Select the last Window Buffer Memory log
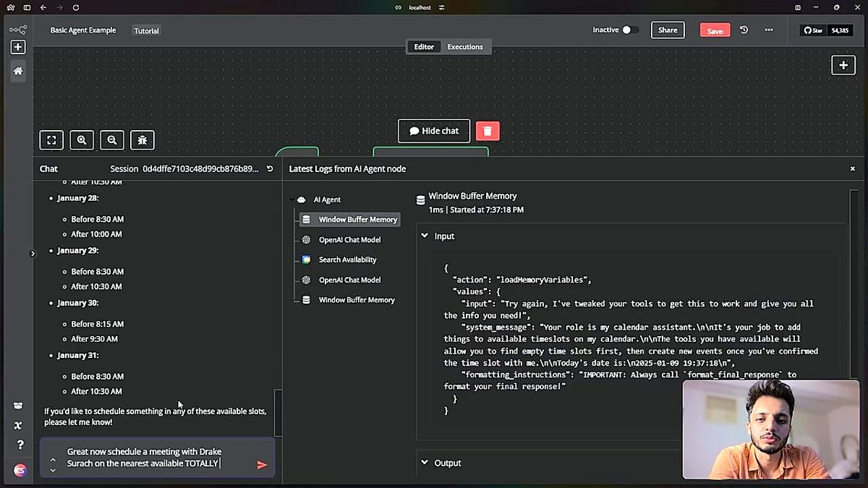This screenshot has height=488, width=868. click(357, 300)
